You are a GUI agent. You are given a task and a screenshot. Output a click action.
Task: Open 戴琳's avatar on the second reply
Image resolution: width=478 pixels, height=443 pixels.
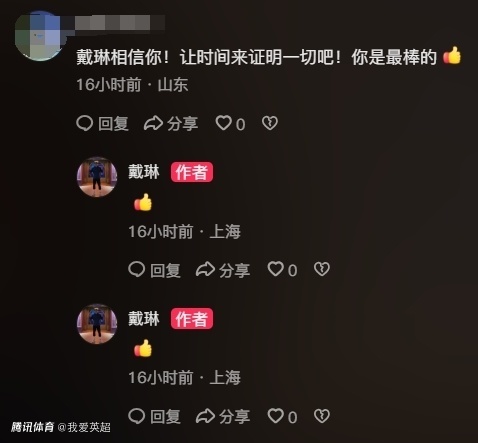pyautogui.click(x=97, y=324)
